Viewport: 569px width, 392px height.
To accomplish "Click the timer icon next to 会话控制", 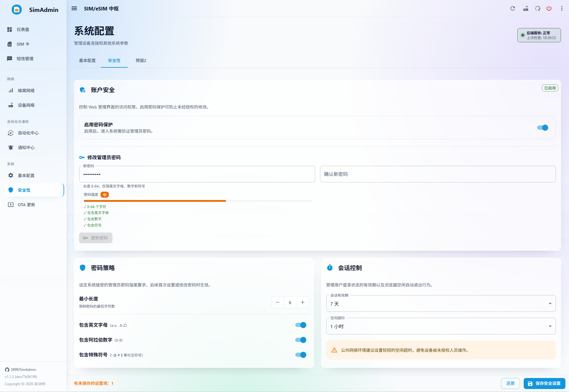I will coord(330,268).
